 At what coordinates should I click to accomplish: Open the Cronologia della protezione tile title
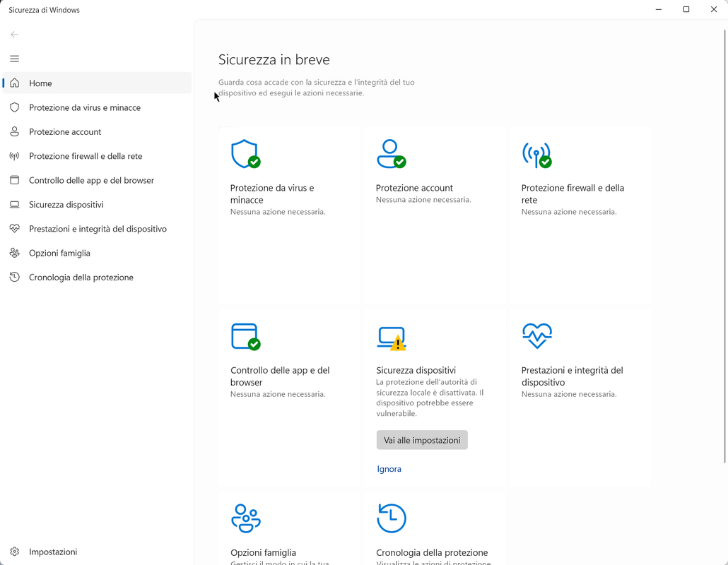(432, 552)
